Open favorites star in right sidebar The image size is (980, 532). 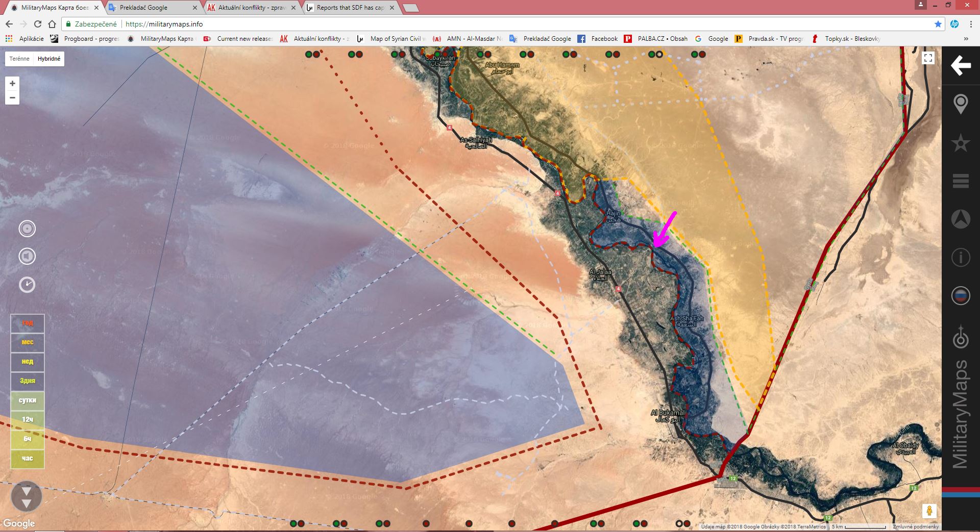tap(960, 143)
